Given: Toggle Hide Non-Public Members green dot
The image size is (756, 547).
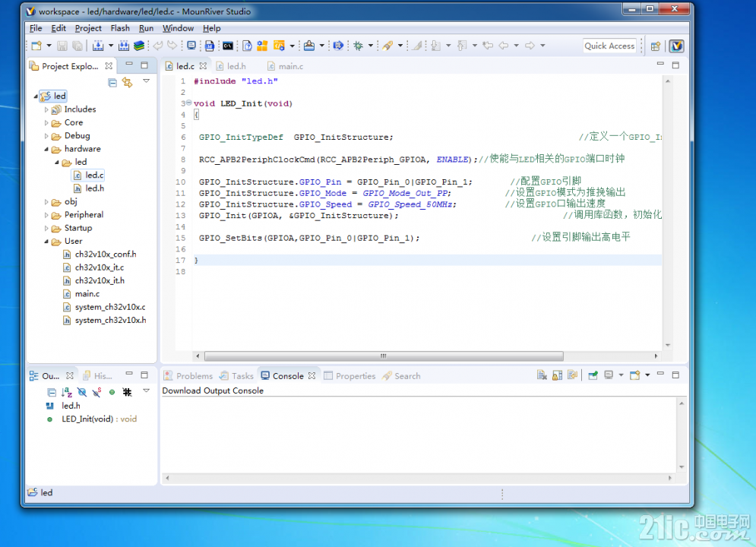Looking at the screenshot, I should (112, 392).
